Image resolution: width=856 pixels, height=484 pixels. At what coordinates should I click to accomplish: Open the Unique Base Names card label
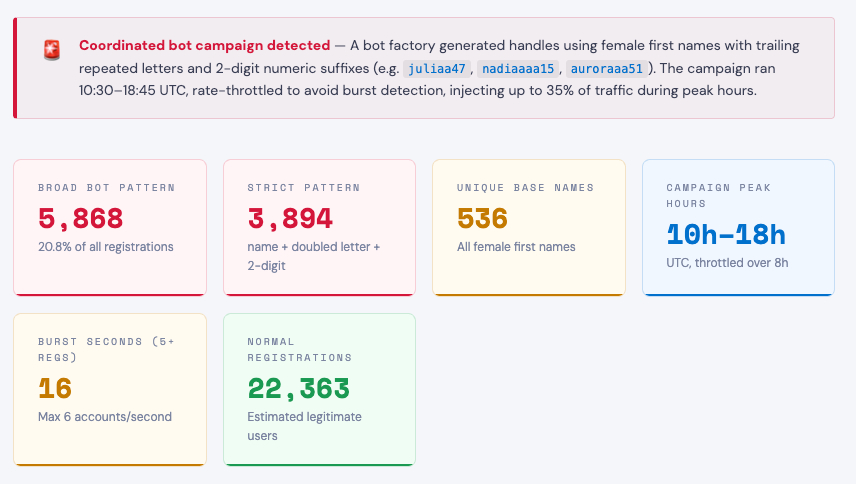[x=525, y=187]
